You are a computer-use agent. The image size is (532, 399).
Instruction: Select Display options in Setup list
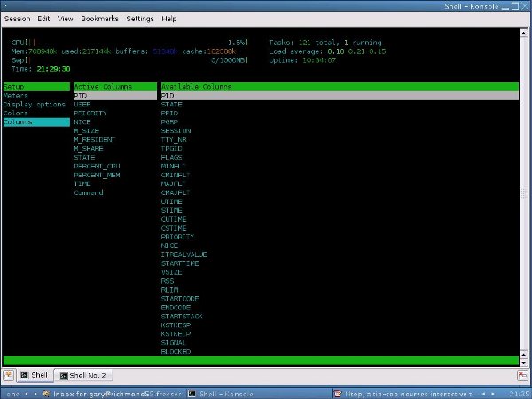(x=34, y=104)
